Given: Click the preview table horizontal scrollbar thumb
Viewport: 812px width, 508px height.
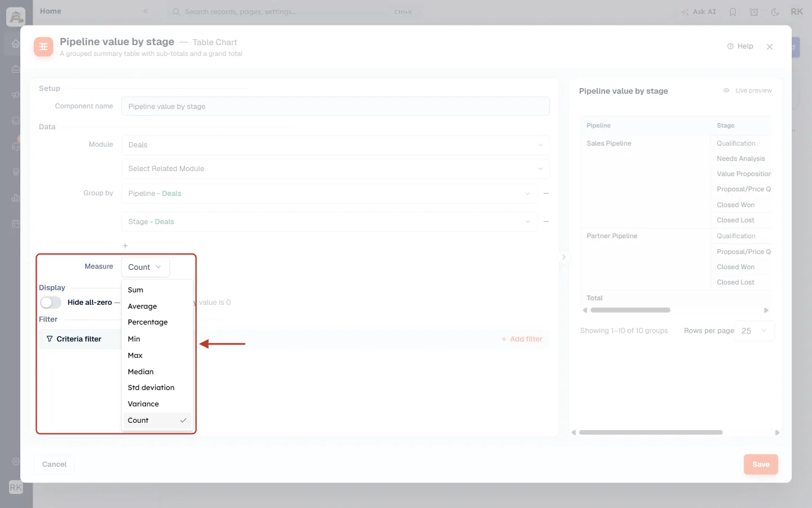Looking at the screenshot, I should click(x=630, y=310).
